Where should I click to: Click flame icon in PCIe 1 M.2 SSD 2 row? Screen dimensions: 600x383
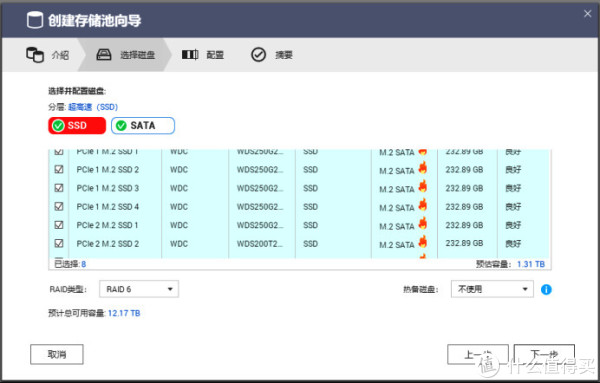pos(422,168)
